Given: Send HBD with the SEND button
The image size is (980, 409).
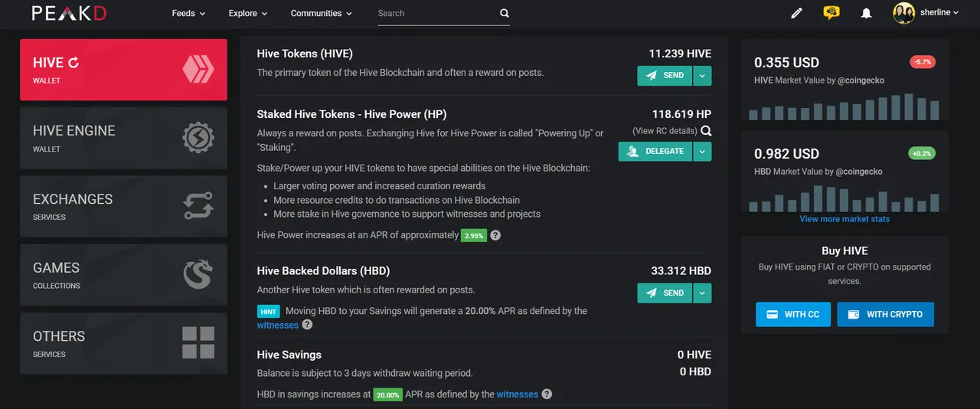Looking at the screenshot, I should click(x=665, y=293).
